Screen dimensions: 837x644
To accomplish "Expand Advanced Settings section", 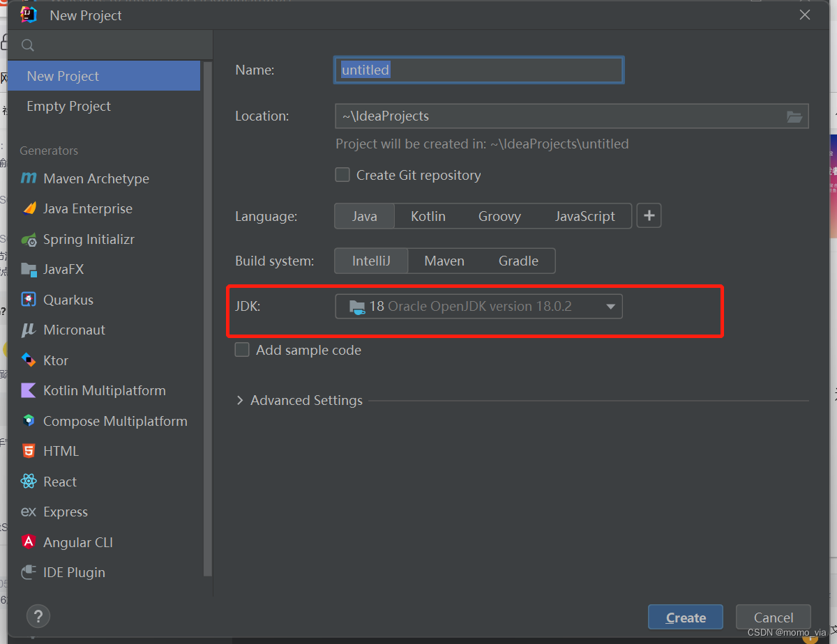I will [240, 400].
